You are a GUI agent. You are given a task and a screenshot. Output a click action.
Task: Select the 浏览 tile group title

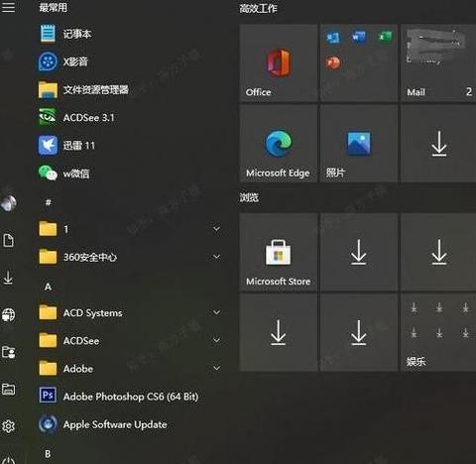(x=249, y=197)
